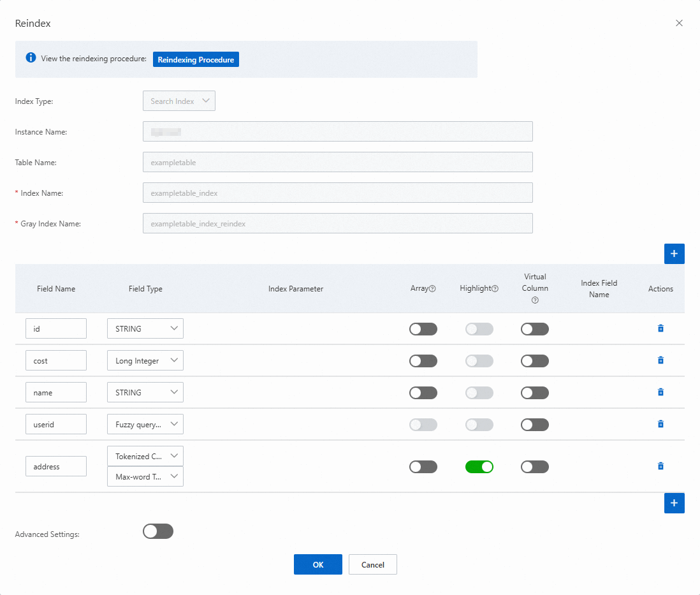Viewport: 700px width, 595px height.
Task: Delete the cost field row
Action: pyautogui.click(x=660, y=360)
